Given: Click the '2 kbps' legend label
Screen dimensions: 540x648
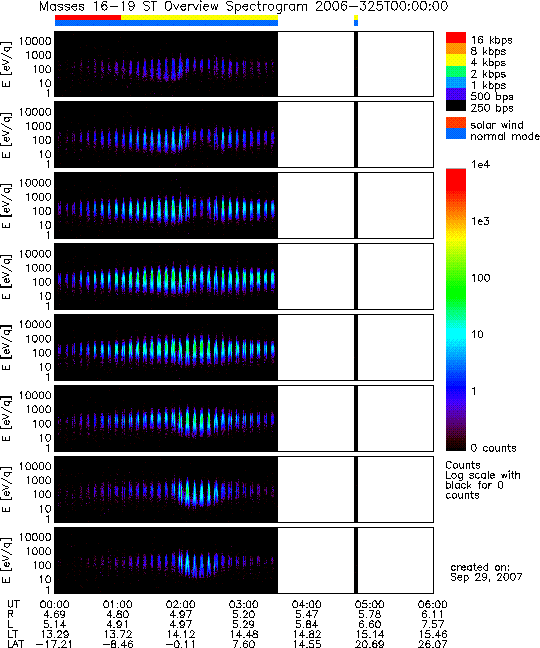Looking at the screenshot, I should 488,74.
